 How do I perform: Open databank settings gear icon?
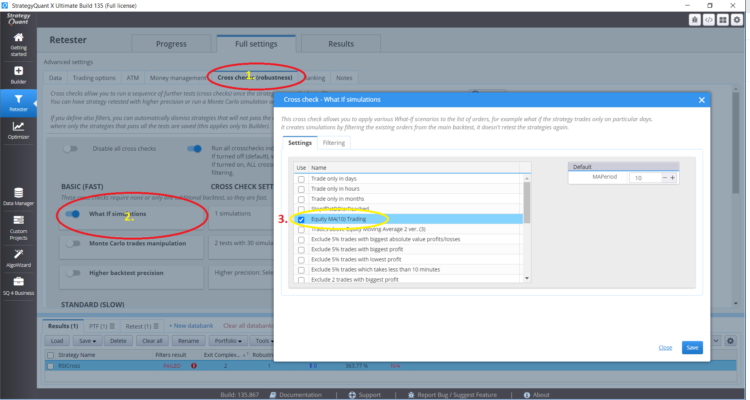click(730, 341)
